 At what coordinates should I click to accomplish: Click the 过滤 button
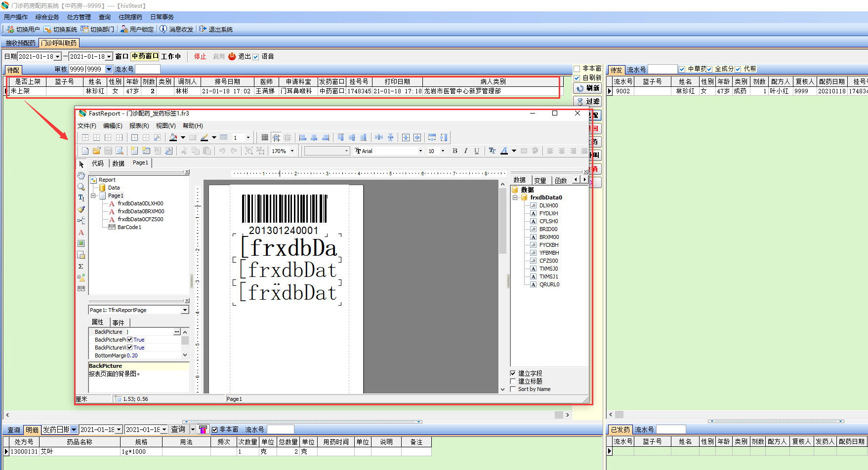(588, 102)
